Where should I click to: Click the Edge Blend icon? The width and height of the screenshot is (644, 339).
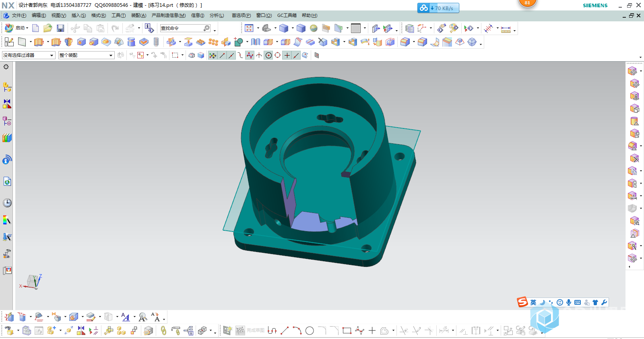(405, 42)
